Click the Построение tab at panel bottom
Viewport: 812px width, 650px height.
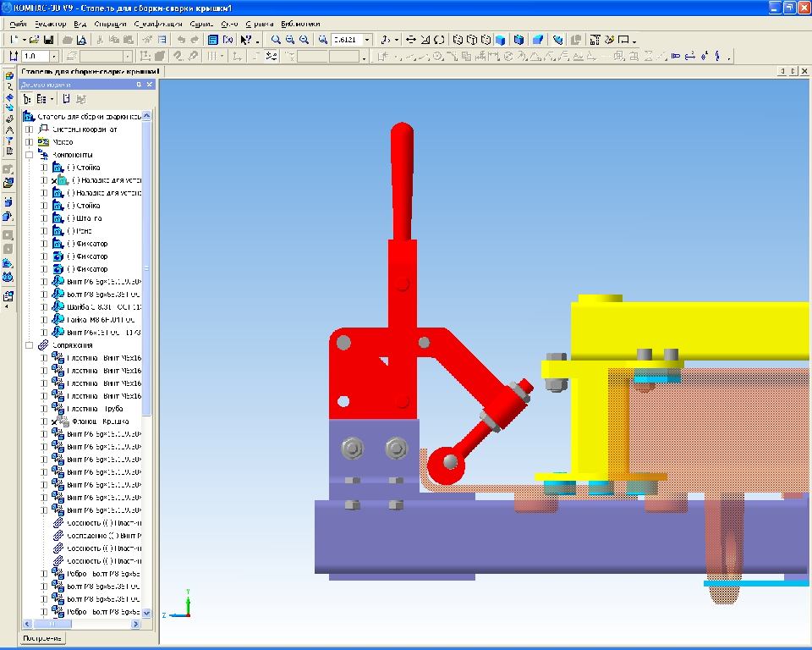[x=42, y=637]
